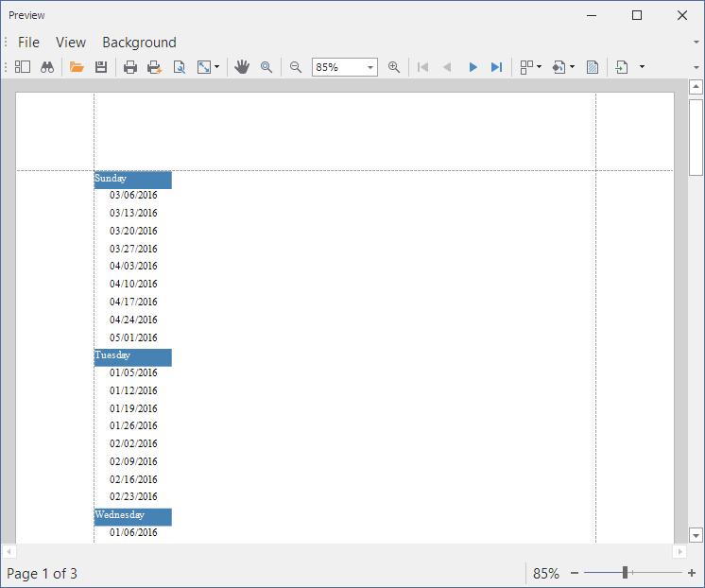The height and width of the screenshot is (588, 705).
Task: Click the horizontal scrollbar left arrow
Action: [9, 551]
